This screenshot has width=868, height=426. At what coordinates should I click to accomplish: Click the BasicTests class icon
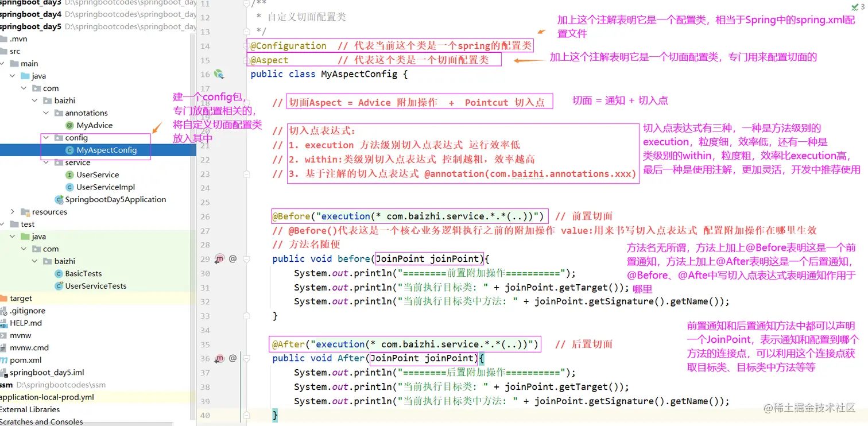coord(58,273)
